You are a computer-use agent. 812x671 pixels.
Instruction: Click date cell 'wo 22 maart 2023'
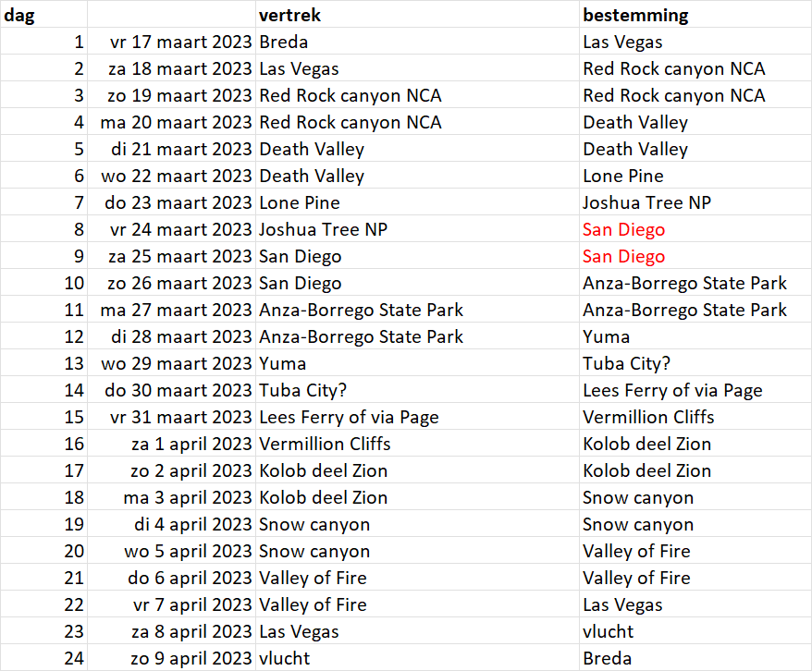[176, 176]
